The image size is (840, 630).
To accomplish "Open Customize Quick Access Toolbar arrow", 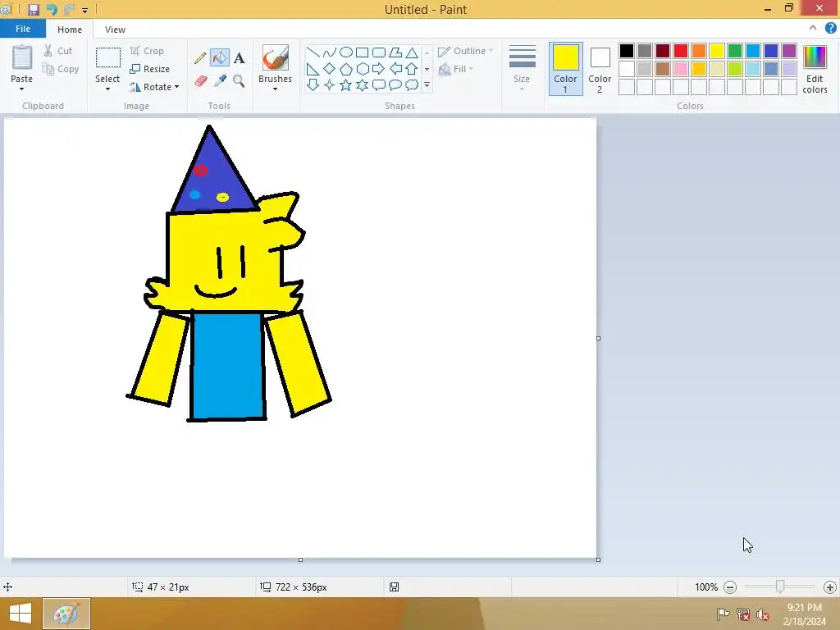I will coord(84,10).
